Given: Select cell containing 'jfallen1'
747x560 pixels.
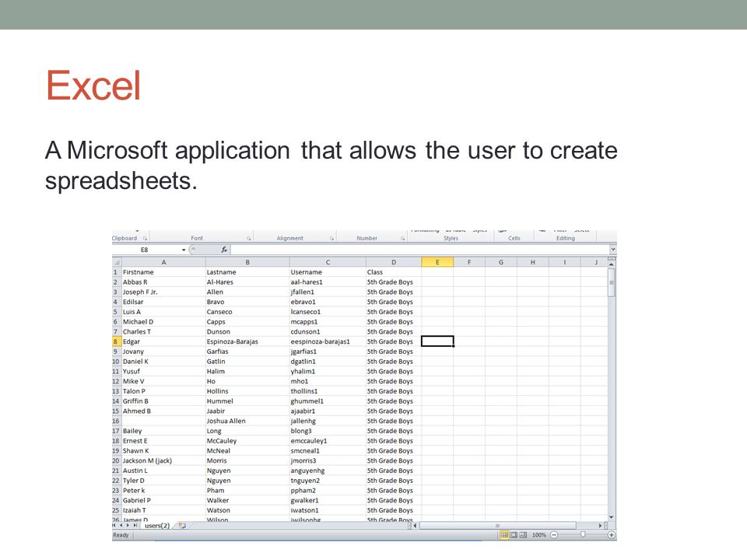Looking at the screenshot, I should 328,292.
